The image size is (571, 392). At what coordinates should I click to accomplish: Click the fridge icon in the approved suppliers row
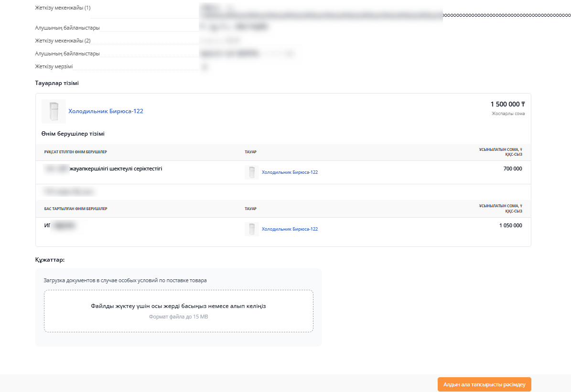tap(251, 172)
